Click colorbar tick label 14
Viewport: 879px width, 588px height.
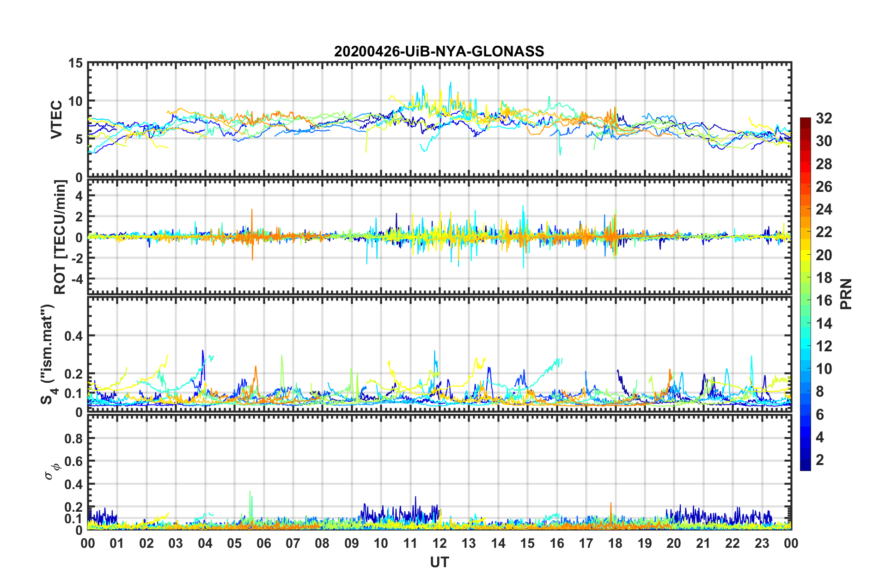coord(824,324)
